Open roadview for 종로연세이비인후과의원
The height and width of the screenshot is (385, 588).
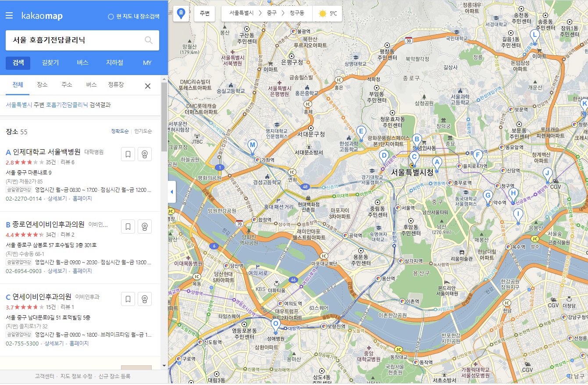(x=145, y=227)
